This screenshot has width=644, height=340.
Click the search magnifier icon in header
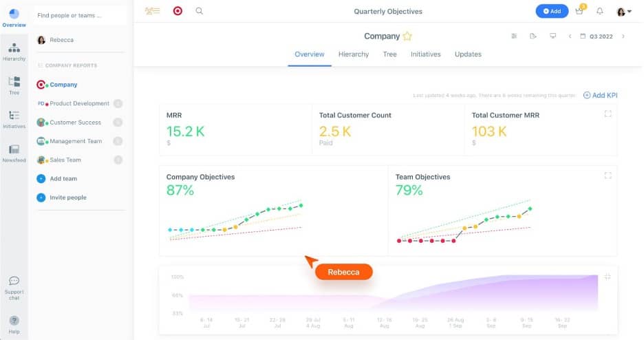click(x=200, y=11)
